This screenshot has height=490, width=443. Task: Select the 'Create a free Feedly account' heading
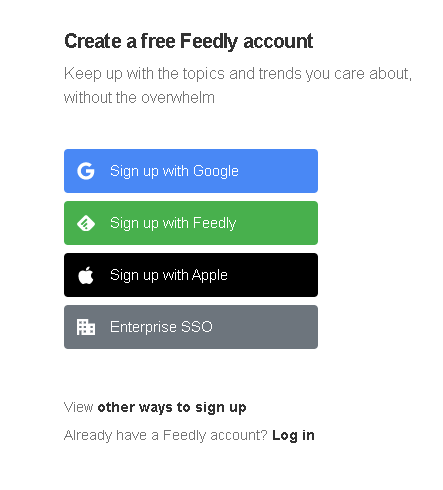189,42
